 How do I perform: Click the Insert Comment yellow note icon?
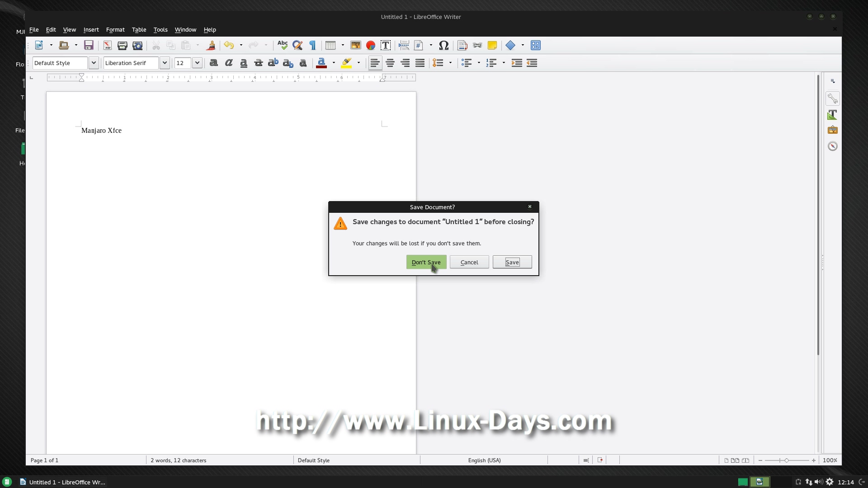click(492, 45)
